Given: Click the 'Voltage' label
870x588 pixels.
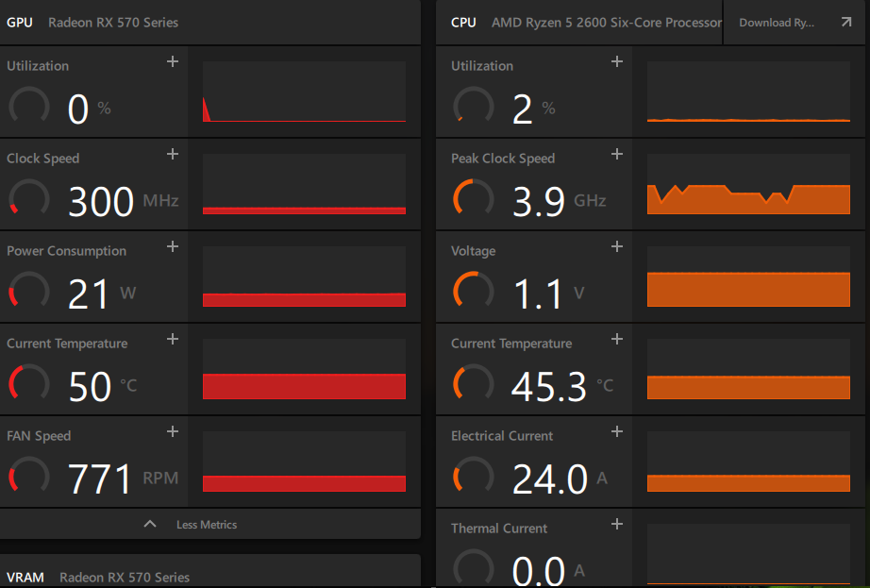Looking at the screenshot, I should point(474,251).
